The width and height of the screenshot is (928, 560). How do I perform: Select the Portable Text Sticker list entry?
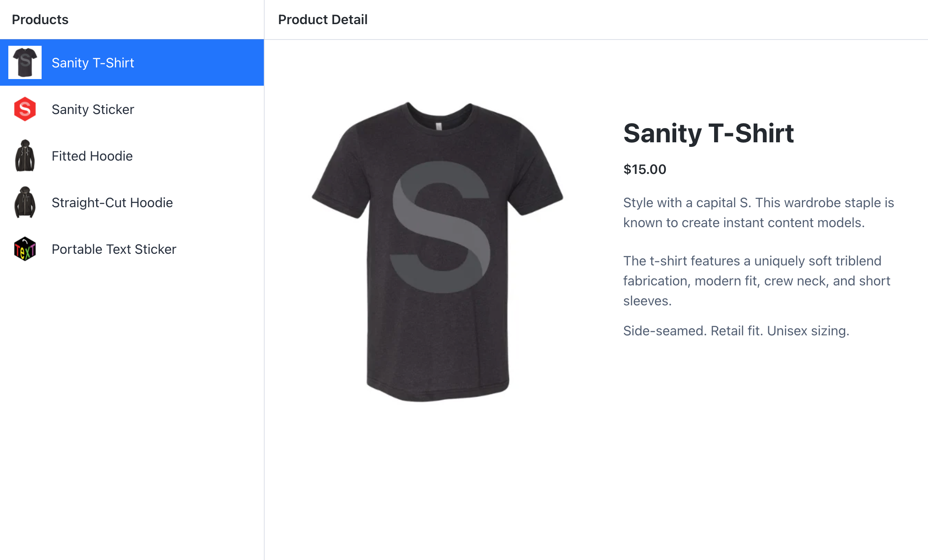tap(113, 249)
